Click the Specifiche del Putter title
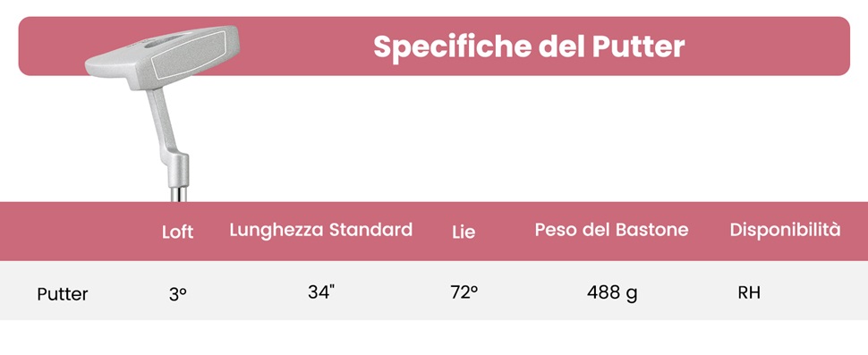Image resolution: width=868 pixels, height=355 pixels. click(x=529, y=46)
